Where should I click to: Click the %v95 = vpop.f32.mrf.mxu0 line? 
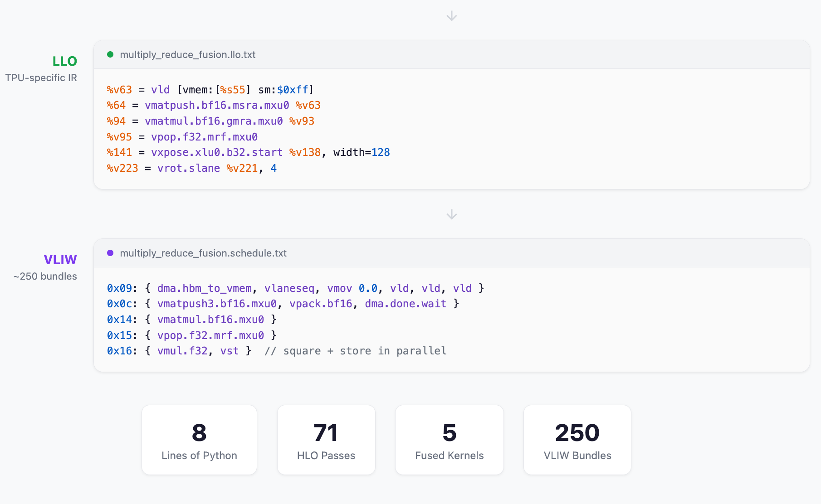tap(182, 137)
